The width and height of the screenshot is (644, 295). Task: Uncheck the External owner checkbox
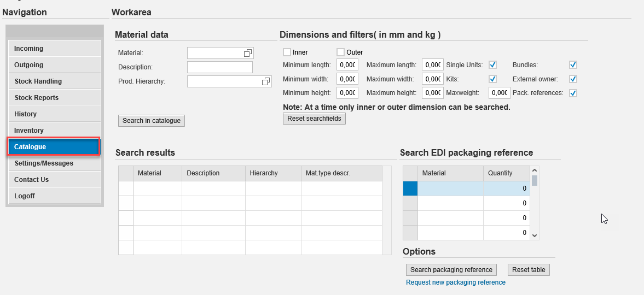(x=573, y=79)
